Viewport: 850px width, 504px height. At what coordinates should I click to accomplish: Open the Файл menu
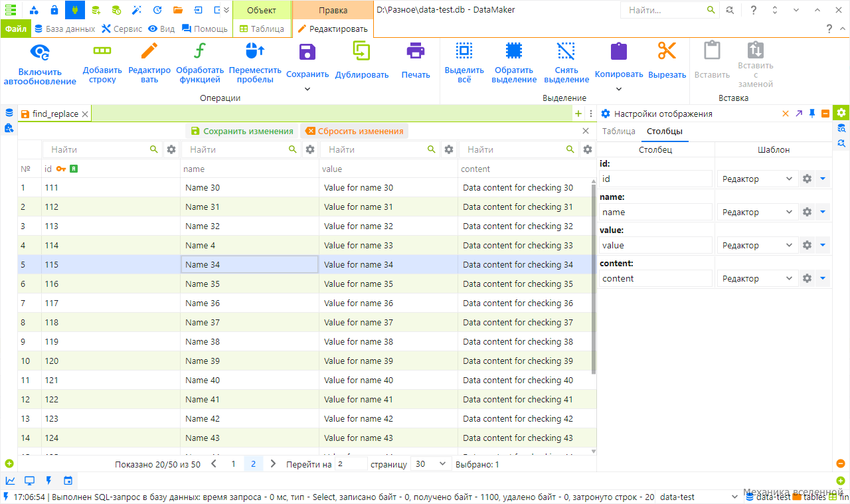tap(15, 29)
